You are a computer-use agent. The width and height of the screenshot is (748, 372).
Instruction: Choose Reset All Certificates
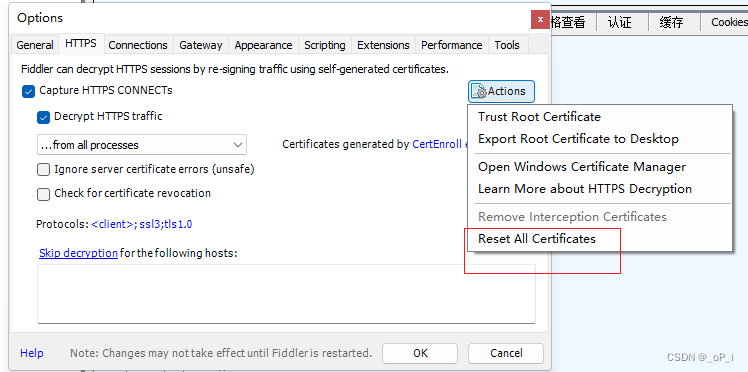coord(599,239)
